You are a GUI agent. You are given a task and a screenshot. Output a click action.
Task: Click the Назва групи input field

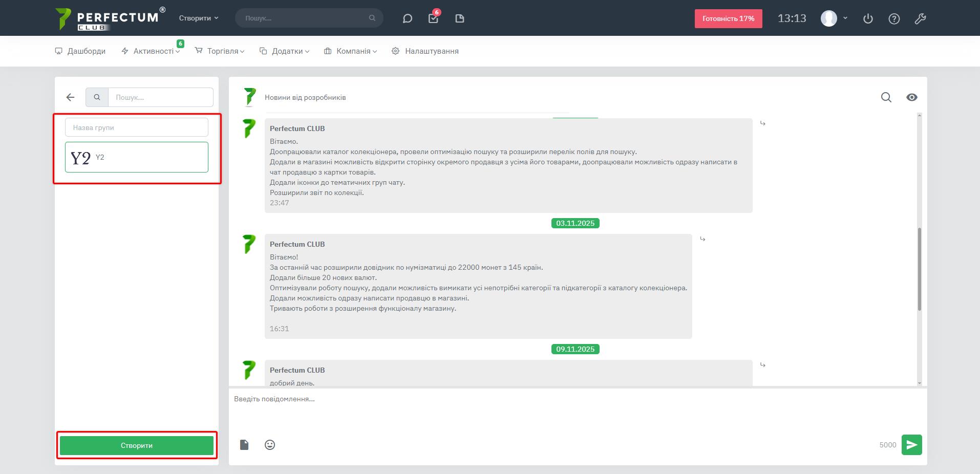point(137,127)
